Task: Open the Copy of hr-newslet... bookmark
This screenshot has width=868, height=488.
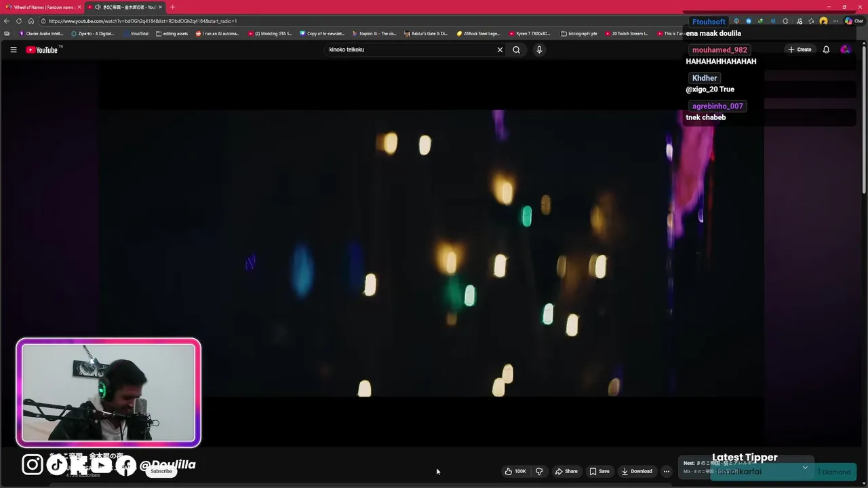Action: coord(322,33)
